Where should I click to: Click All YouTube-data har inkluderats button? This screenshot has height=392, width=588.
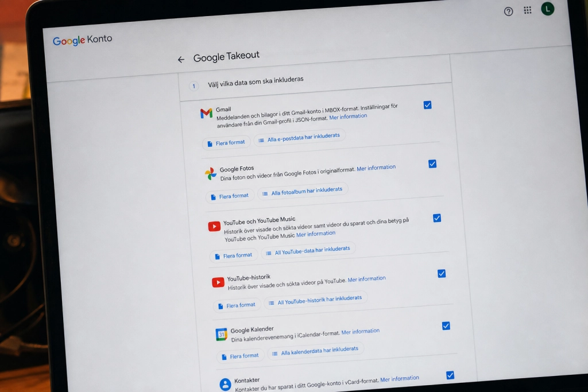coord(308,250)
